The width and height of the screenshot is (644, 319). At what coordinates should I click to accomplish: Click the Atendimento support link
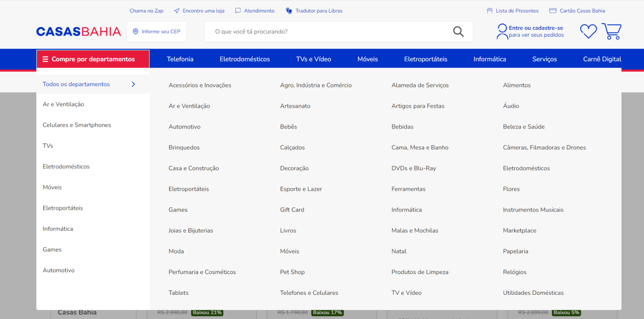pos(255,11)
